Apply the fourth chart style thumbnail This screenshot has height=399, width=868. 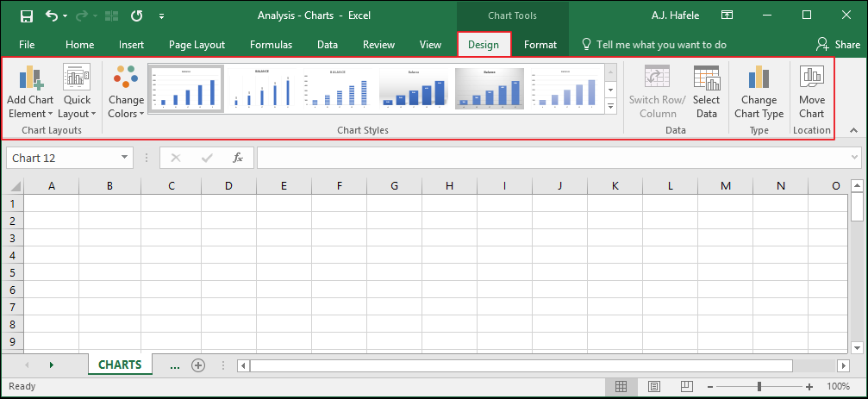click(414, 89)
